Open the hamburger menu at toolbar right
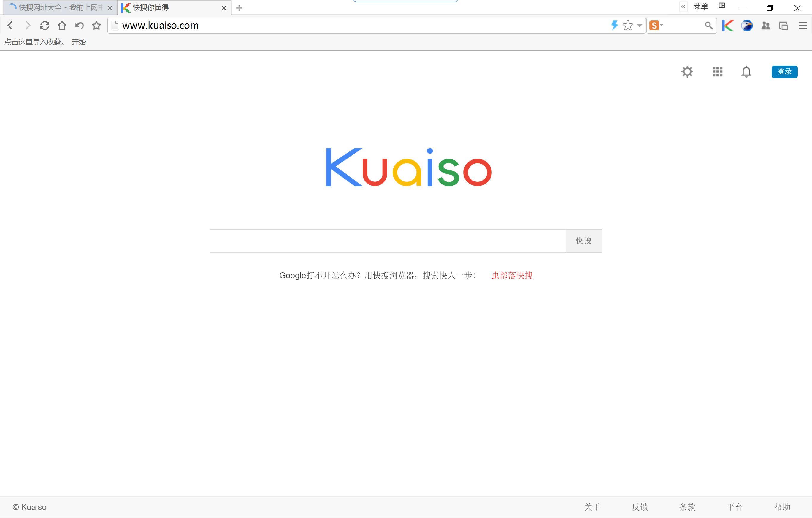812x518 pixels. [x=802, y=26]
